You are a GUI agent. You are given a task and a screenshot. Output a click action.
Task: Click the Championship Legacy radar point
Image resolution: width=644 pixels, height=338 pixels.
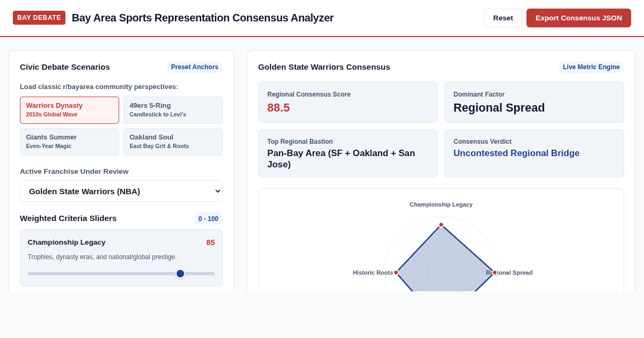point(441,225)
